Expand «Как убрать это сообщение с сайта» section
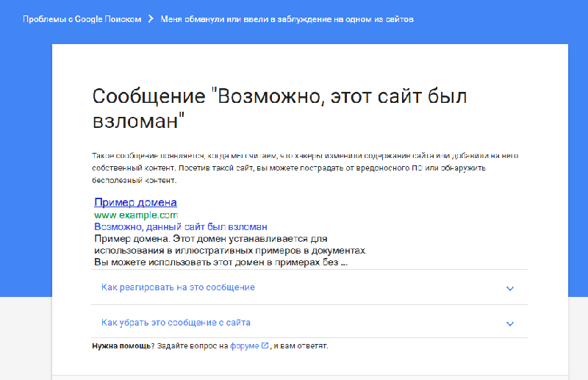 (181, 323)
